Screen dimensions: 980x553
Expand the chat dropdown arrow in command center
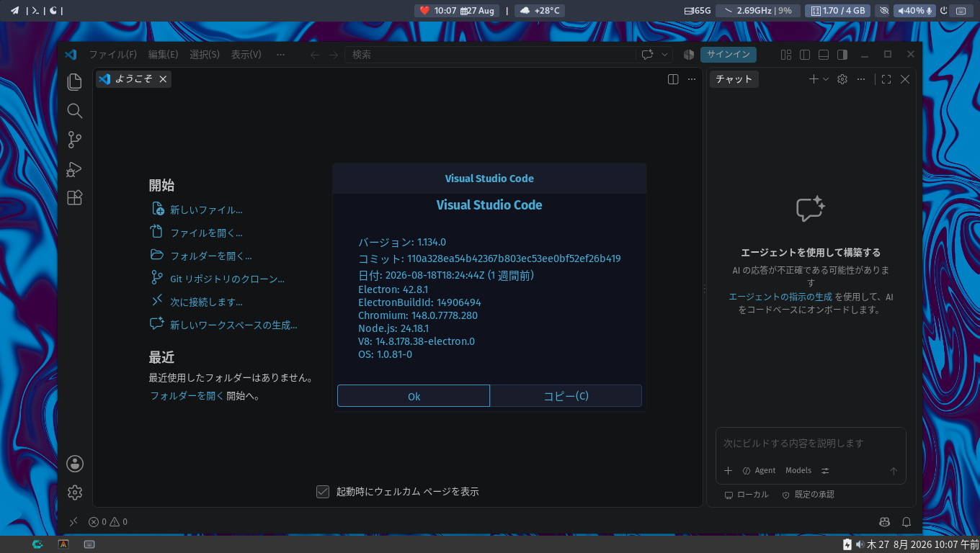[665, 55]
